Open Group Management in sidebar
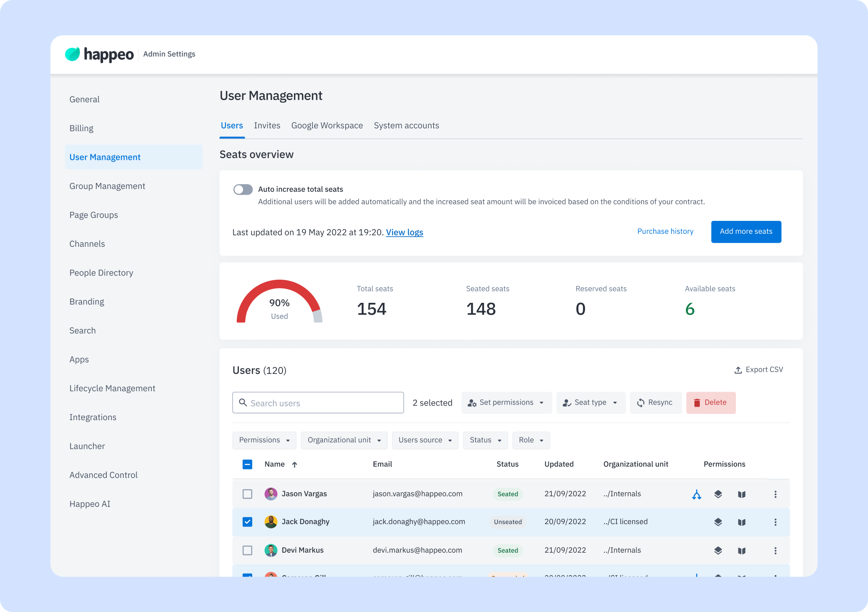This screenshot has height=612, width=868. (x=107, y=186)
